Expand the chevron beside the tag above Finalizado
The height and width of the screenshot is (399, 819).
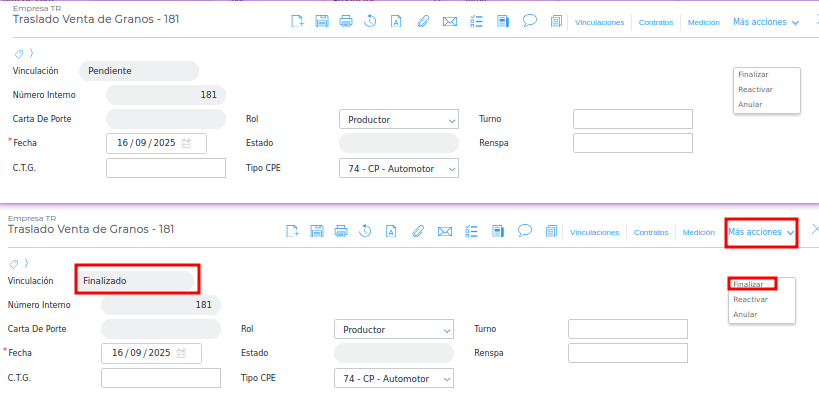(26, 263)
